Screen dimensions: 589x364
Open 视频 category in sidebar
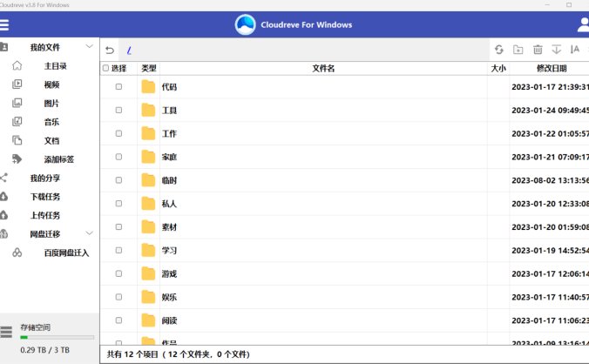[51, 84]
